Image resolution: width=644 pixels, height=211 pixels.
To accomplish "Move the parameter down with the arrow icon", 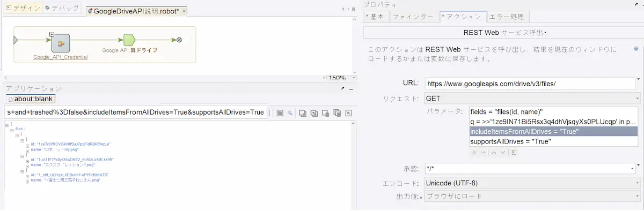I will [x=503, y=153].
